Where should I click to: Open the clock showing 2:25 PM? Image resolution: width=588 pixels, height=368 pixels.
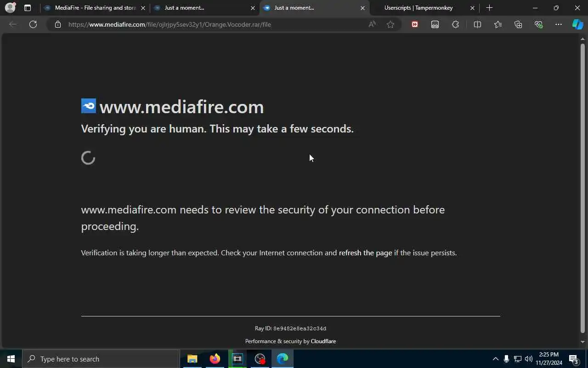coord(549,359)
